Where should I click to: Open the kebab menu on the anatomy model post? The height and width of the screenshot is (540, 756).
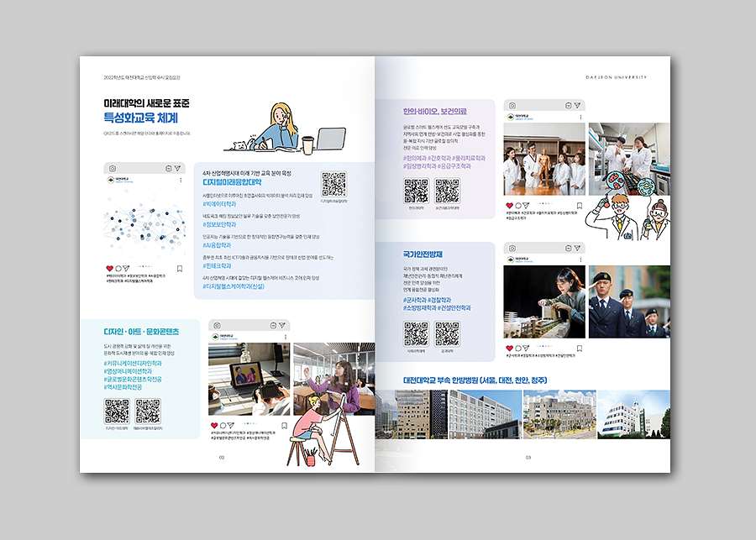tap(581, 117)
